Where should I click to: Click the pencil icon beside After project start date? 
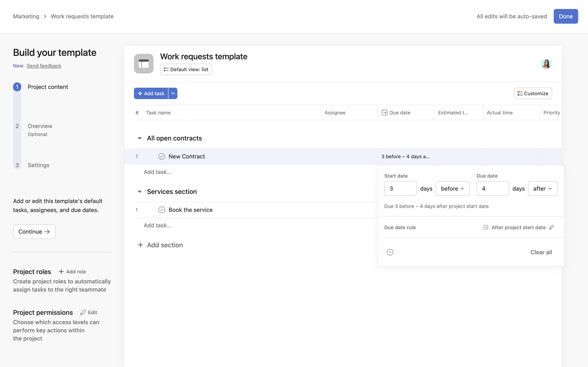(551, 227)
